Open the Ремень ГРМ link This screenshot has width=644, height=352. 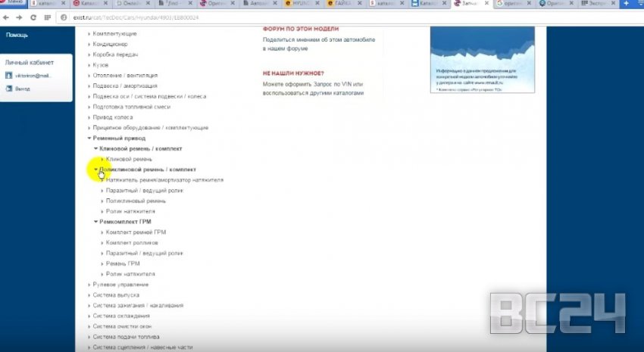point(123,263)
